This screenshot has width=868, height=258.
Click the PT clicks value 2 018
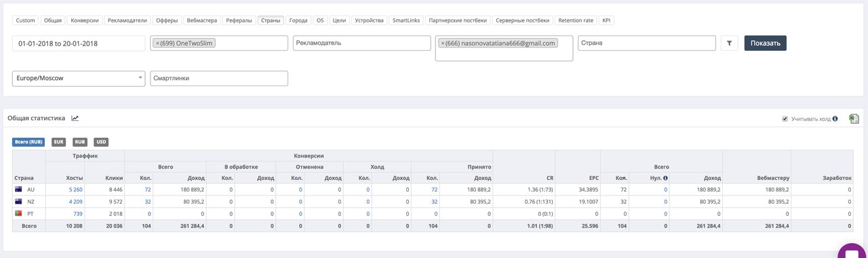[x=115, y=213]
